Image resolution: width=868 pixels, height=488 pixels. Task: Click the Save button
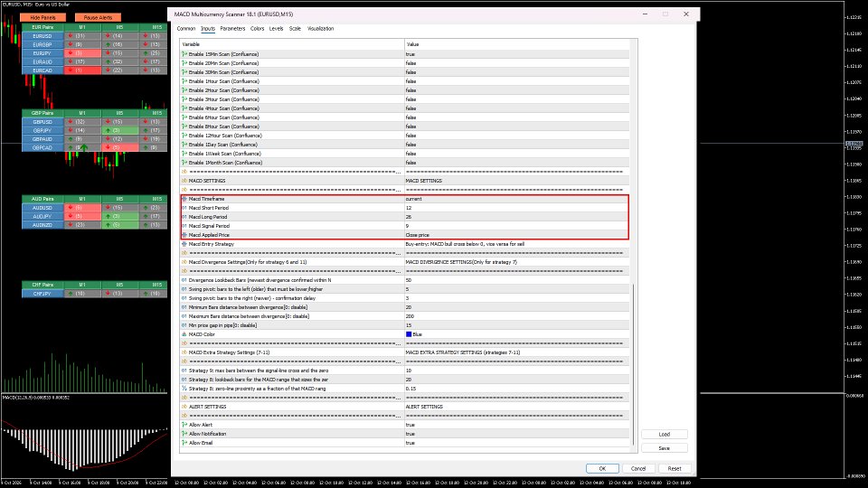coord(665,448)
